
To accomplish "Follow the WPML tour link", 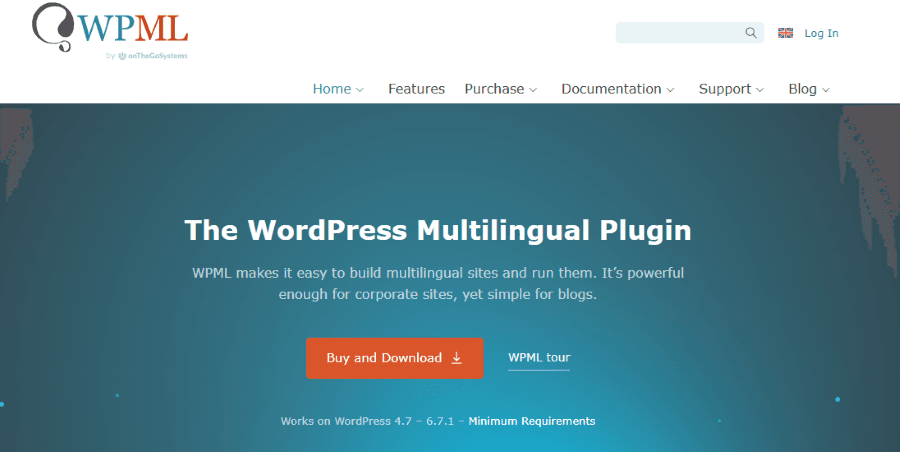I will coord(539,358).
